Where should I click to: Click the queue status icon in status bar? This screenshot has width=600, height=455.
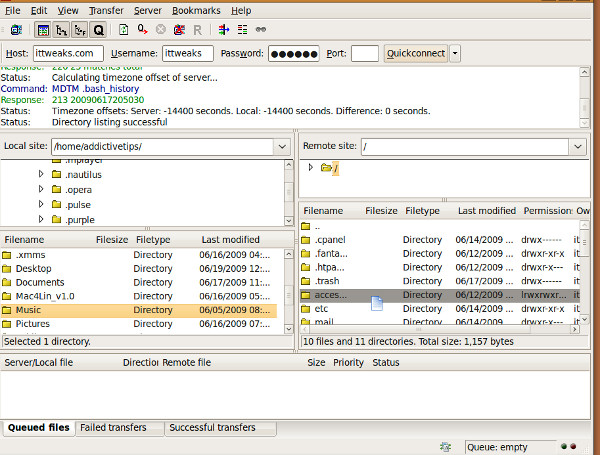pyautogui.click(x=445, y=447)
